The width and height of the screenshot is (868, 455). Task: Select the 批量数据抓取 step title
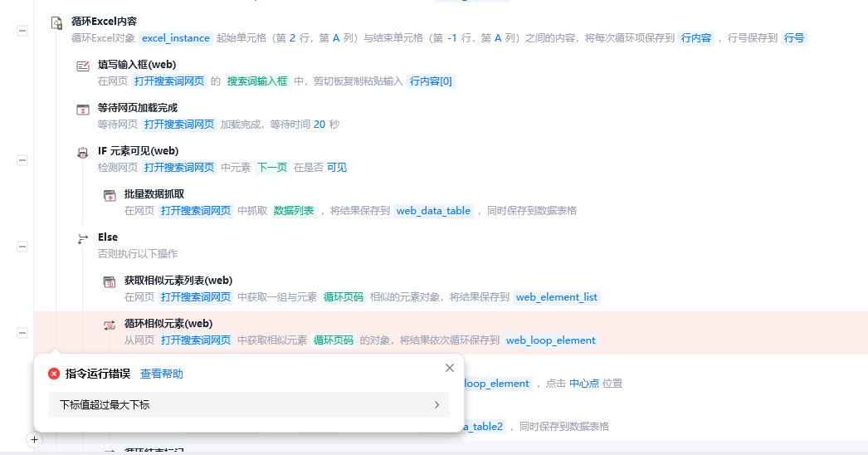154,194
